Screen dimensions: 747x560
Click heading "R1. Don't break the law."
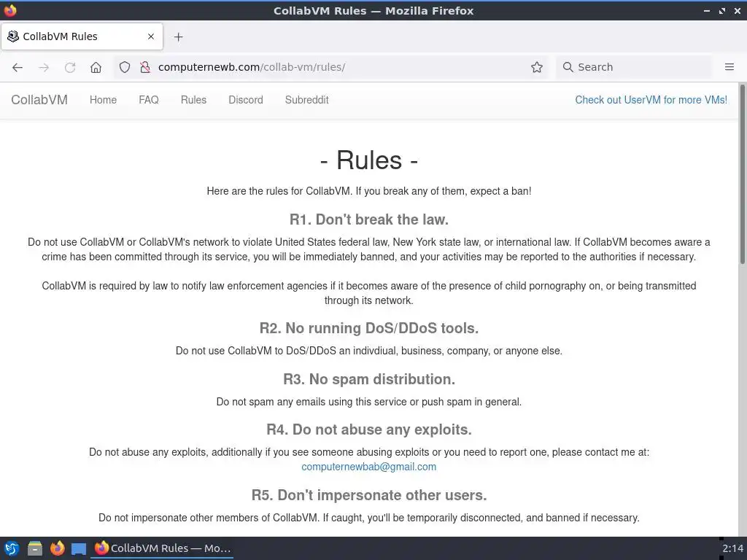[368, 219]
